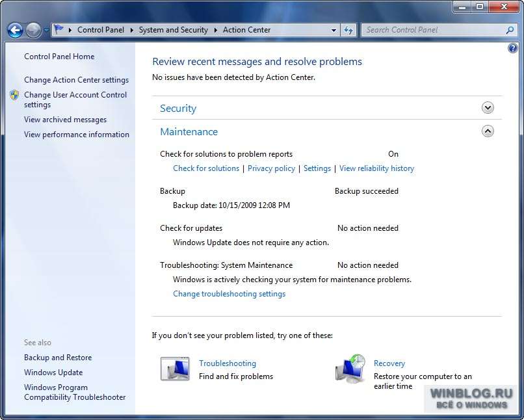The image size is (524, 420).
Task: Open Help via the question mark icon
Action: 512,49
